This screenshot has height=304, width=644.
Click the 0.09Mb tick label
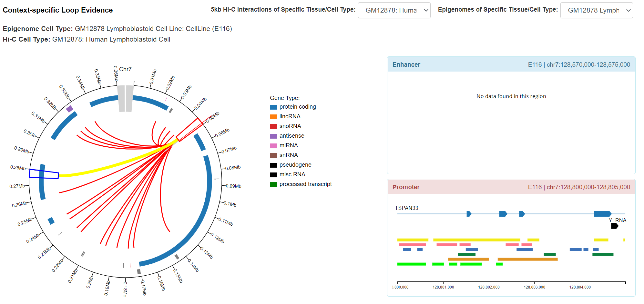coord(233,186)
